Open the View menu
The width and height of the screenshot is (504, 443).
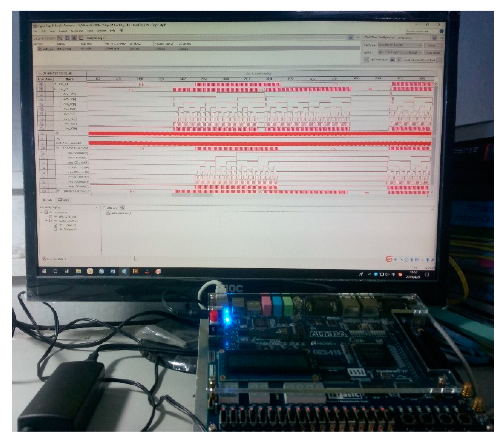(x=52, y=31)
